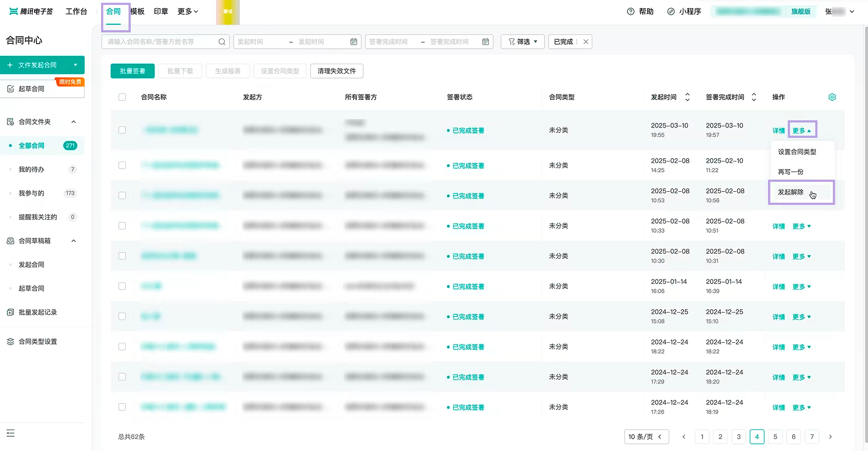Screen dimensions: 868x451
Task: Click the 发起时间 calendar icon
Action: point(354,42)
